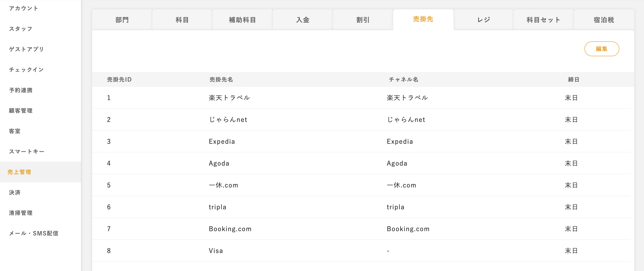Open the 部門 tab
Screen dimensions: 644x271
coord(122,20)
